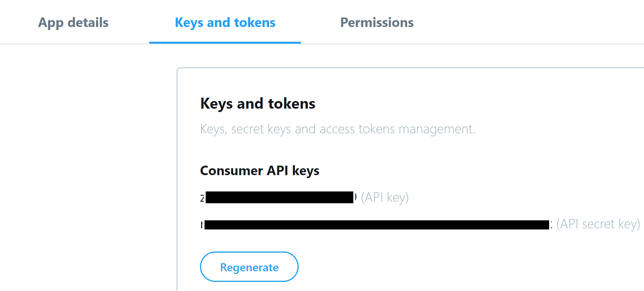Click inside the Keys and tokens card
The image size is (644, 291).
click(379, 152)
